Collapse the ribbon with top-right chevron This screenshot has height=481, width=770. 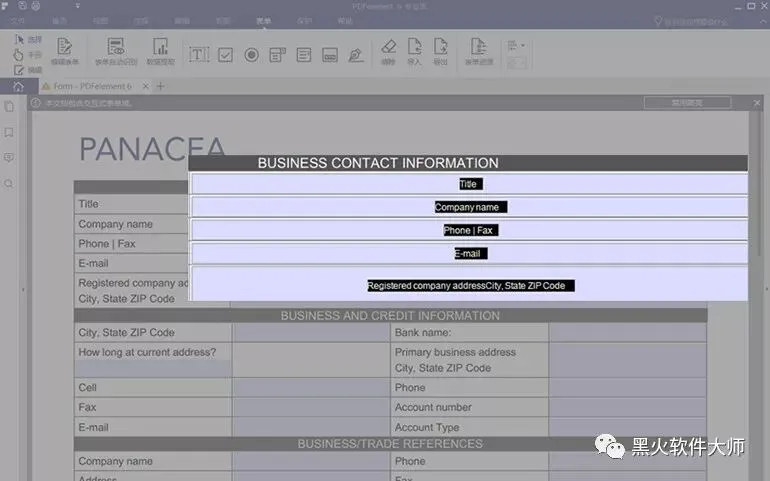point(764,21)
